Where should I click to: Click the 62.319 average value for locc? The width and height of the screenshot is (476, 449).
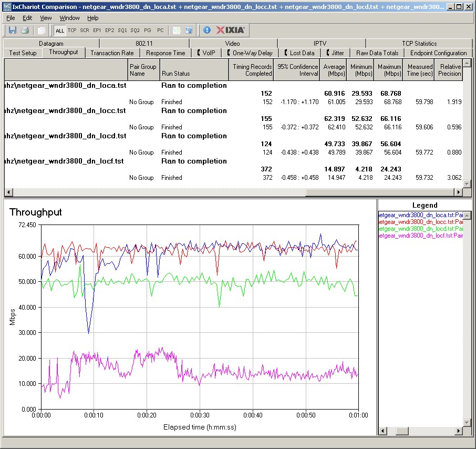click(334, 118)
